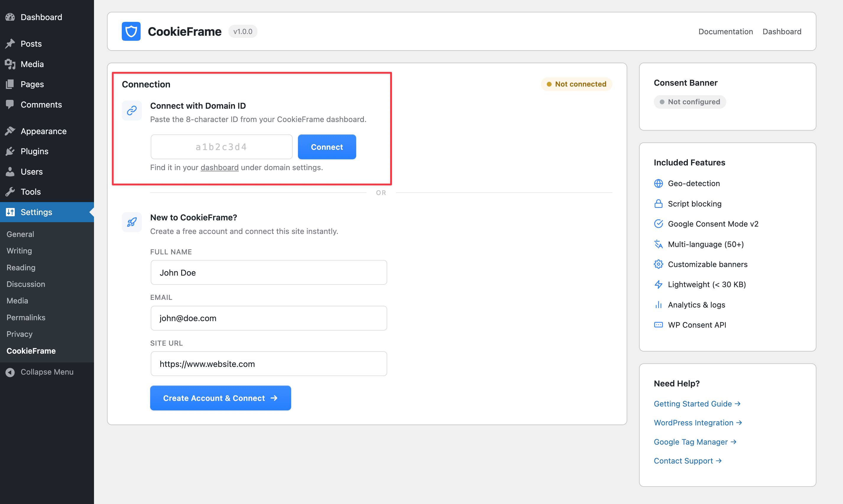843x504 pixels.
Task: Click the Contact Support link
Action: click(x=688, y=461)
